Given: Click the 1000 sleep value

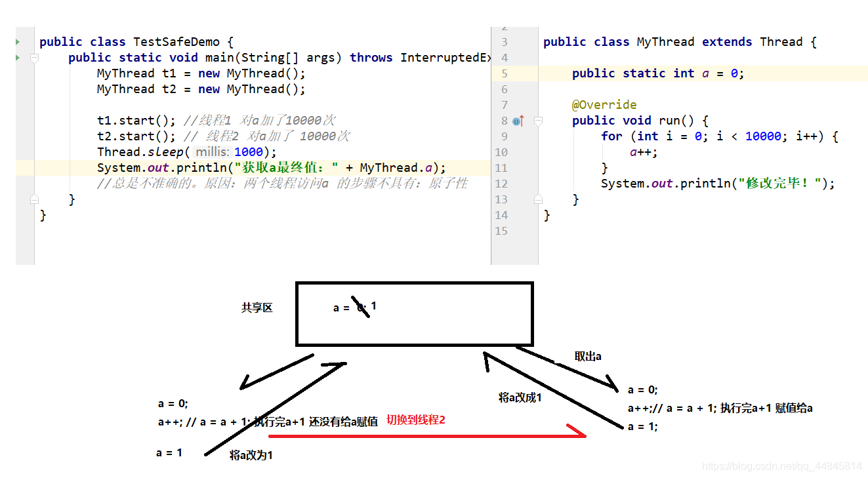Looking at the screenshot, I should pyautogui.click(x=249, y=152).
